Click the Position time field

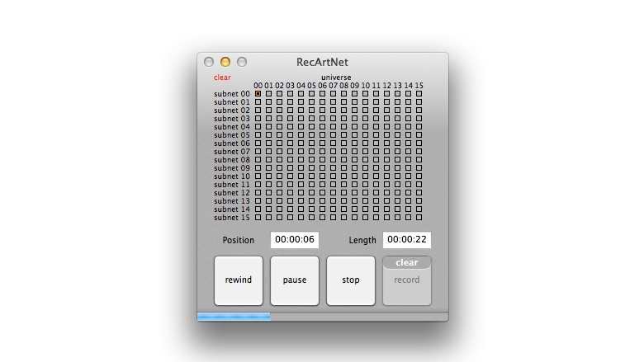tap(295, 240)
